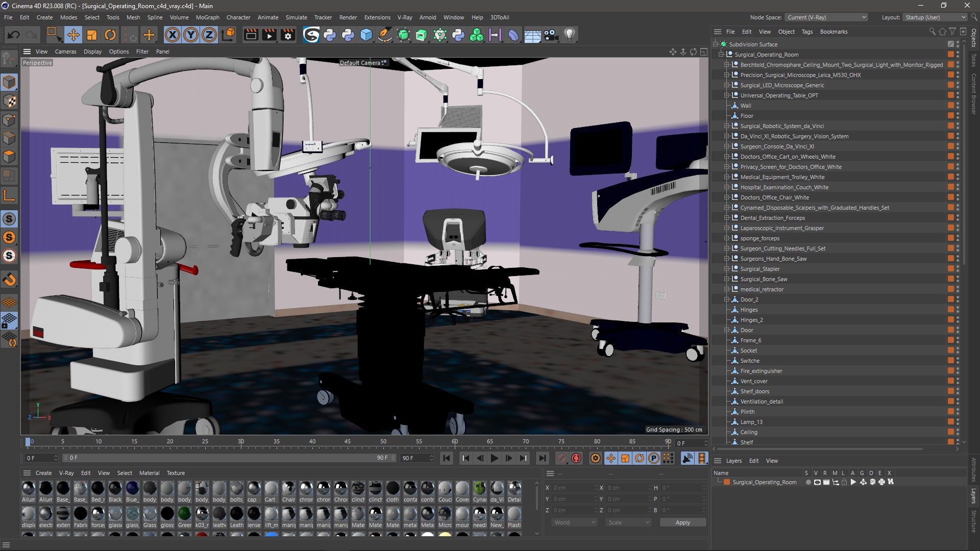The width and height of the screenshot is (980, 551).
Task: Toggle layer visibility eye for Surgical_Operating_Room
Action: [x=817, y=482]
